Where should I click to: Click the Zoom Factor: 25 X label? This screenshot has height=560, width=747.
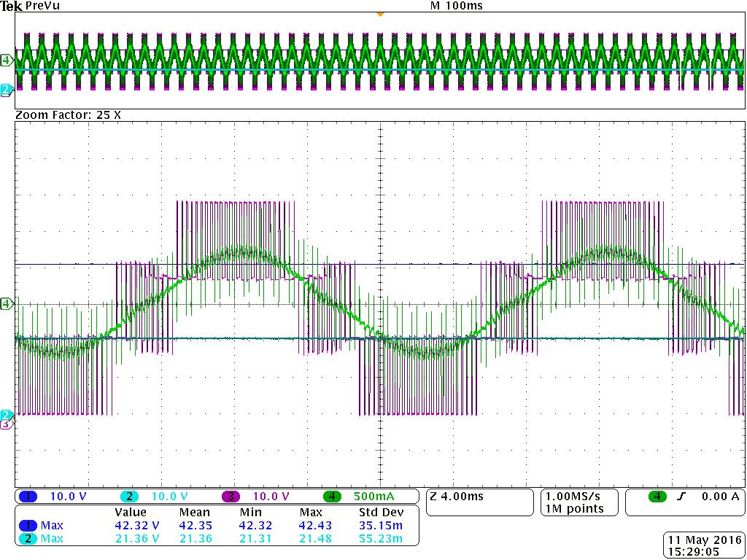click(x=68, y=115)
